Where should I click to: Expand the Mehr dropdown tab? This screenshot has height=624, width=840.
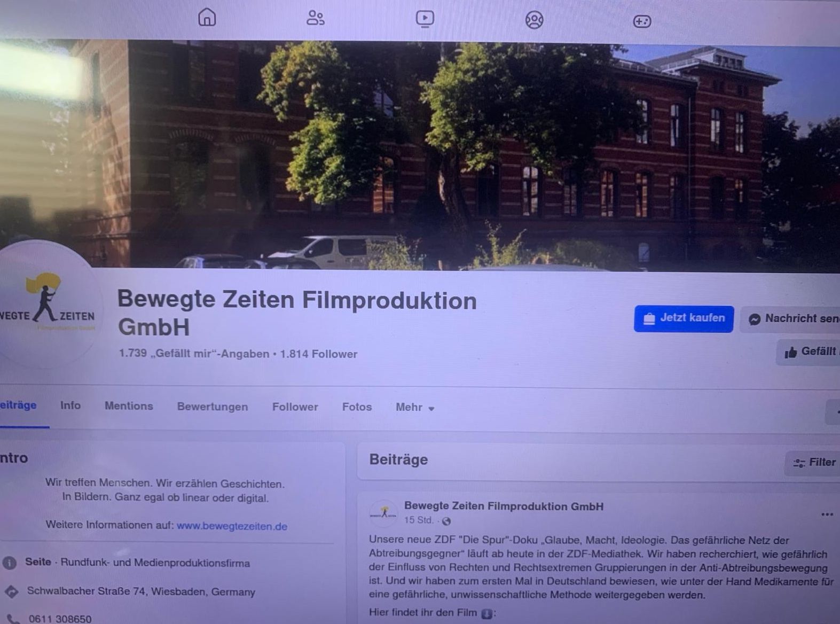point(415,407)
